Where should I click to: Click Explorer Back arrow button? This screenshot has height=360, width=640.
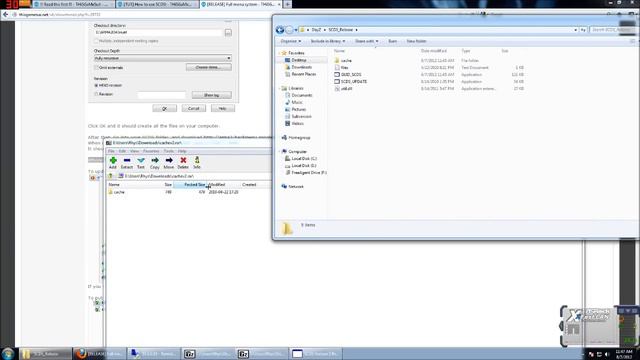(280, 30)
